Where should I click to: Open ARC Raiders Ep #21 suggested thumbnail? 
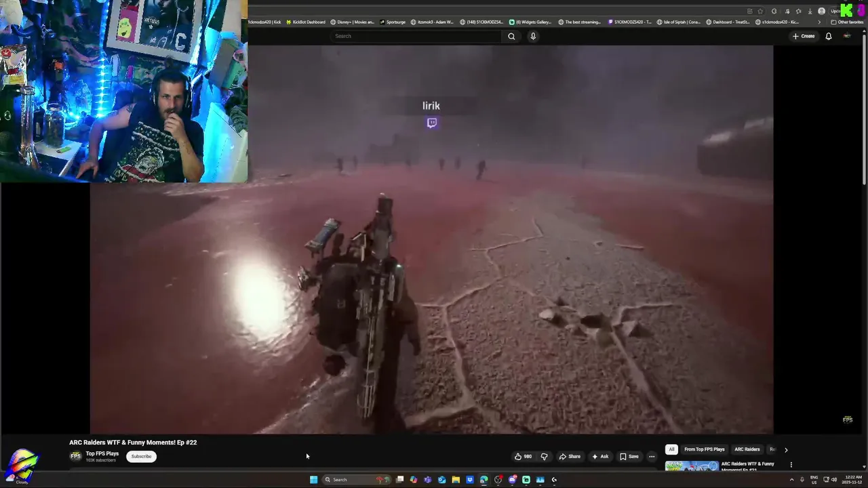pyautogui.click(x=692, y=466)
